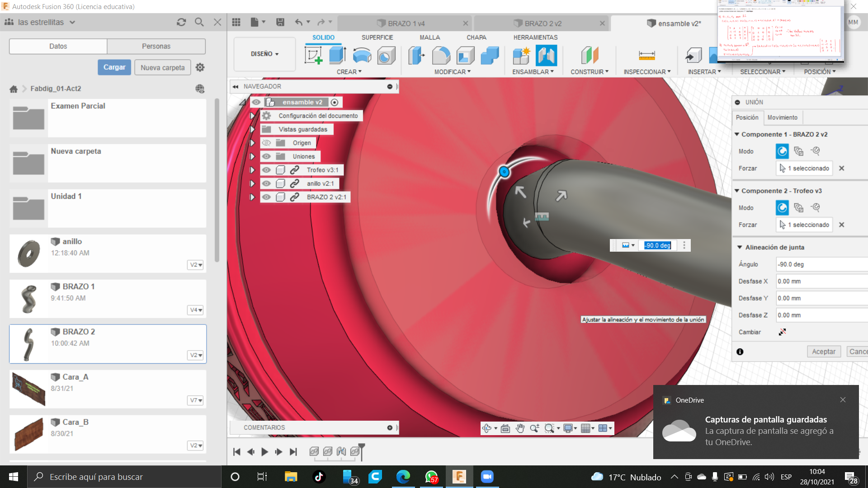Select the Extrude tool icon

[x=337, y=56]
